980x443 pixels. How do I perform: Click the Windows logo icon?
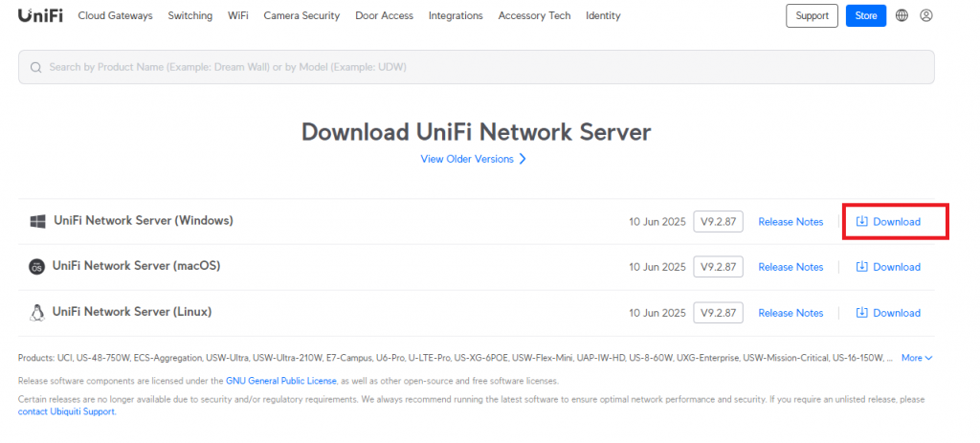pos(37,221)
